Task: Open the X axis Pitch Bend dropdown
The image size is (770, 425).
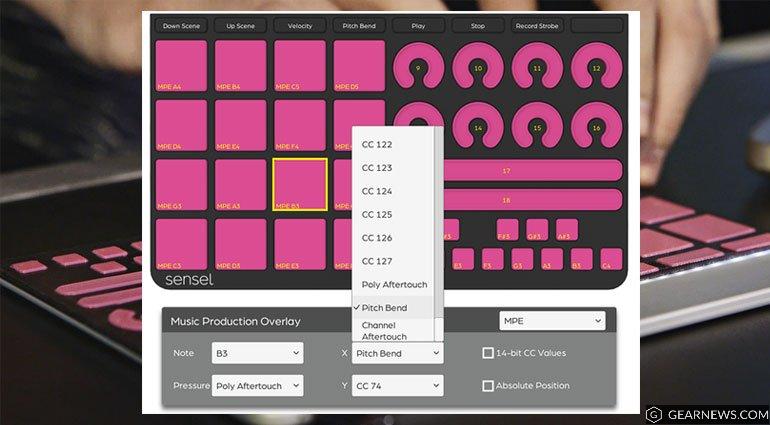Action: [x=398, y=353]
